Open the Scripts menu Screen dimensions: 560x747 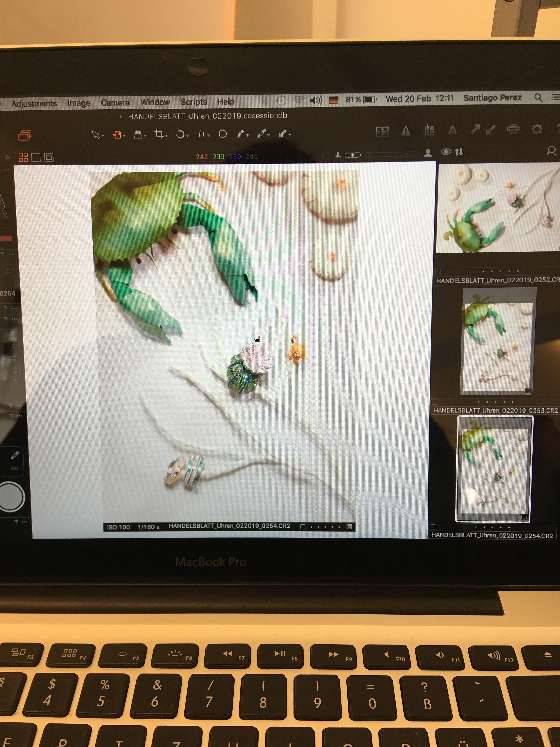tap(193, 102)
